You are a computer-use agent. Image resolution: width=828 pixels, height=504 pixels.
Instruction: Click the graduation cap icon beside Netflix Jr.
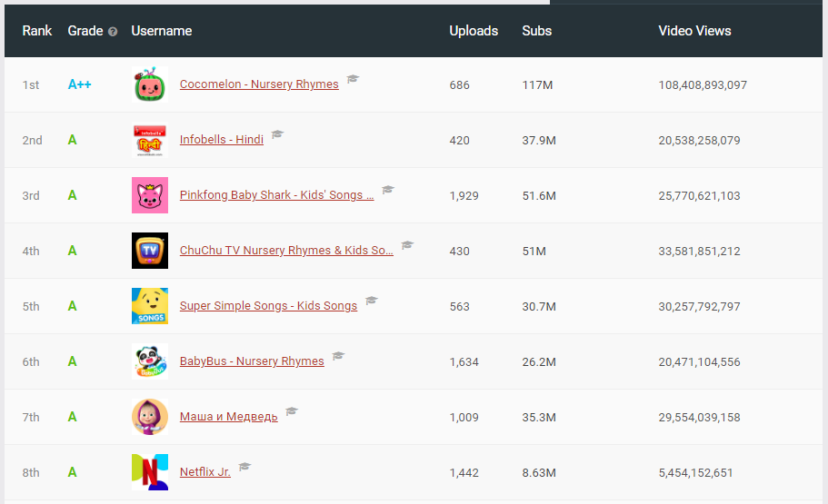[244, 467]
